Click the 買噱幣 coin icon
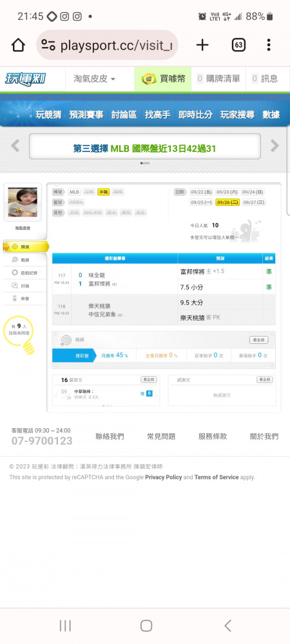This screenshot has width=290, height=644. point(149,79)
